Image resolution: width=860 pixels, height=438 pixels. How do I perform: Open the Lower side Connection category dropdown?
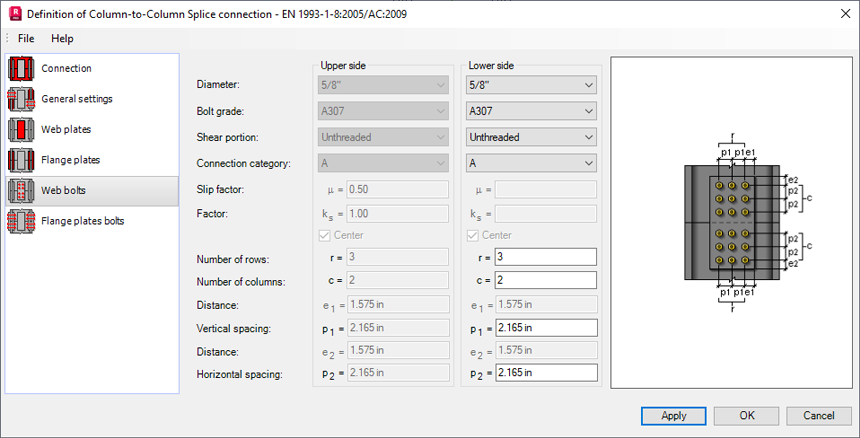[531, 162]
